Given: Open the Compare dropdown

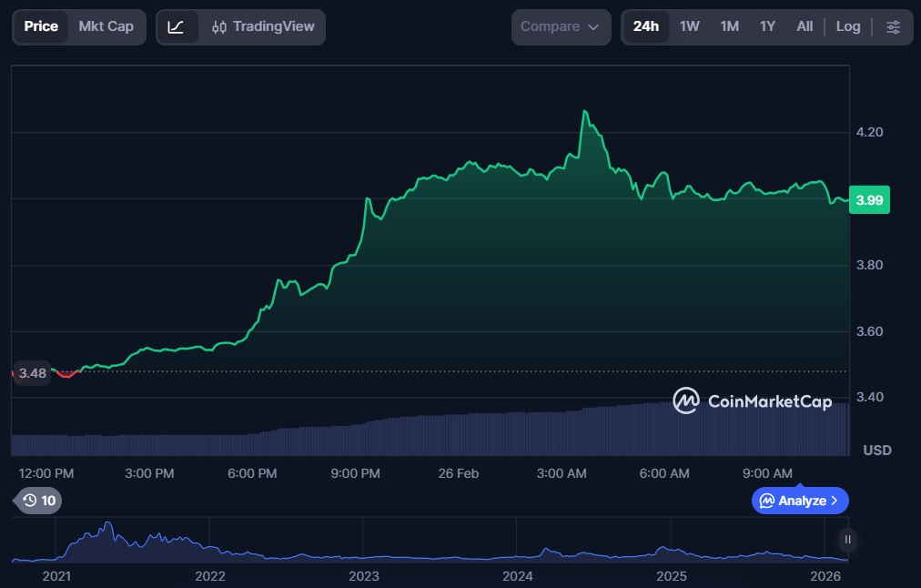Looking at the screenshot, I should click(560, 27).
